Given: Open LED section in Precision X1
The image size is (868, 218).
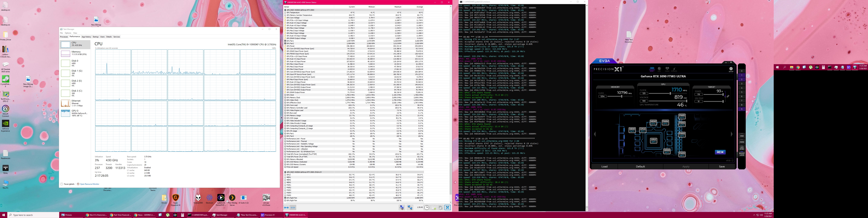Looking at the screenshot, I should [659, 69].
